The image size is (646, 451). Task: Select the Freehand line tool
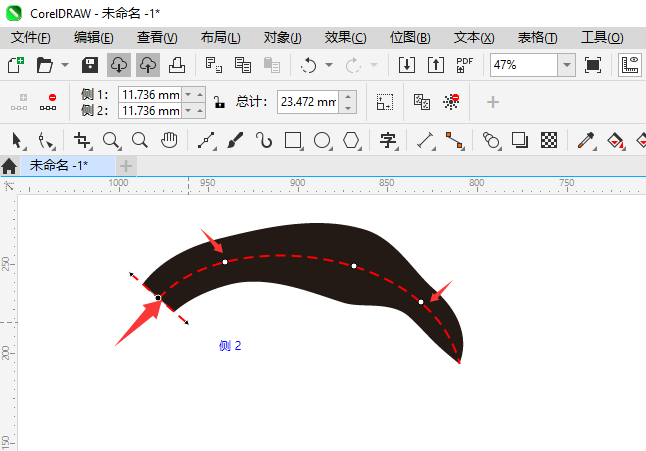coord(207,140)
